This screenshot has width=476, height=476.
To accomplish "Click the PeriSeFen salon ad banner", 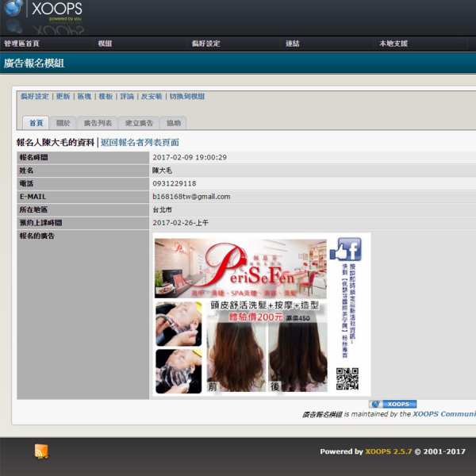I will (240, 268).
